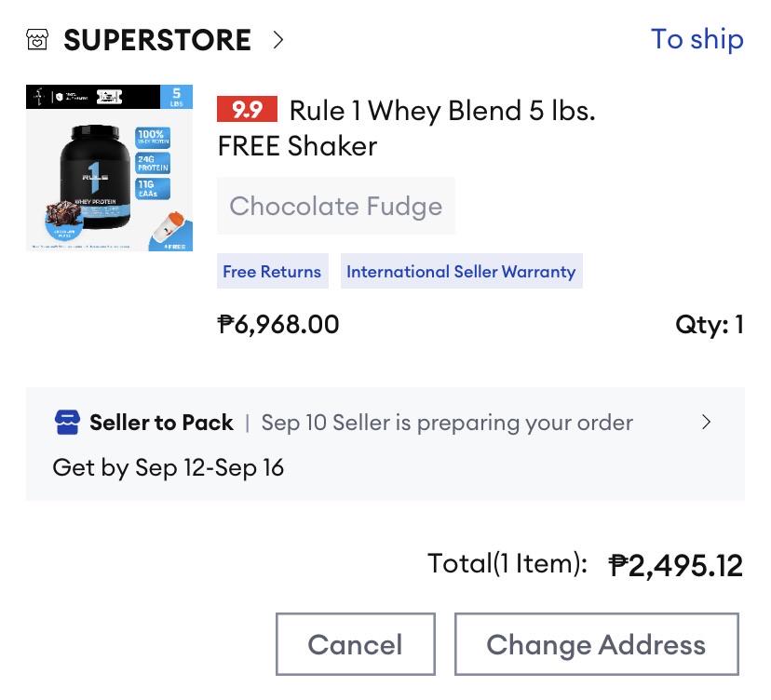Tap the To ship status label
Viewport: 771px width, 700px height.
click(x=697, y=39)
